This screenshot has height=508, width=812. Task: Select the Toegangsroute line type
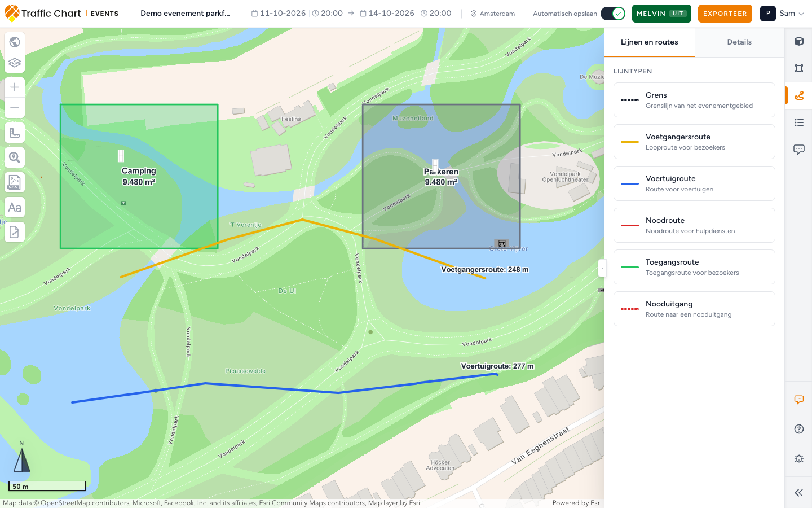click(x=694, y=267)
